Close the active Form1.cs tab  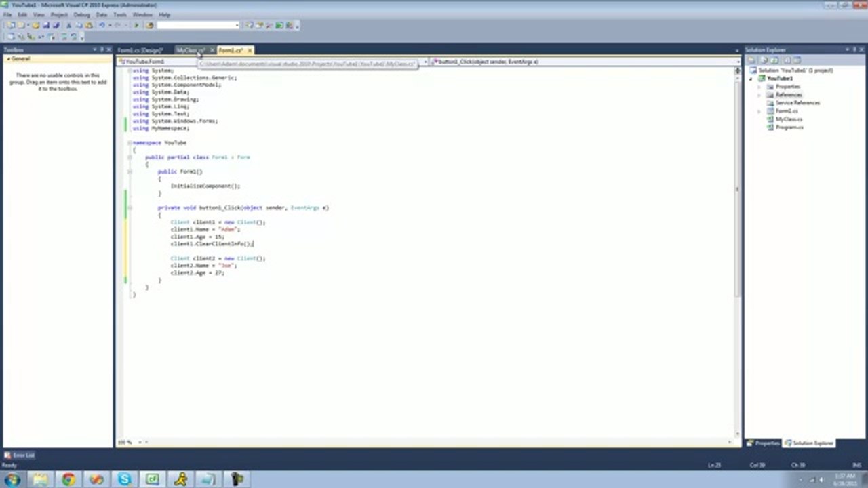click(250, 50)
